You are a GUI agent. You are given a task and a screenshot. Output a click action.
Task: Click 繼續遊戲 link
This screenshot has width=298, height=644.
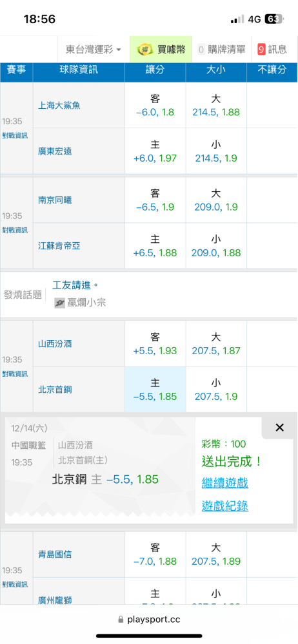click(224, 482)
